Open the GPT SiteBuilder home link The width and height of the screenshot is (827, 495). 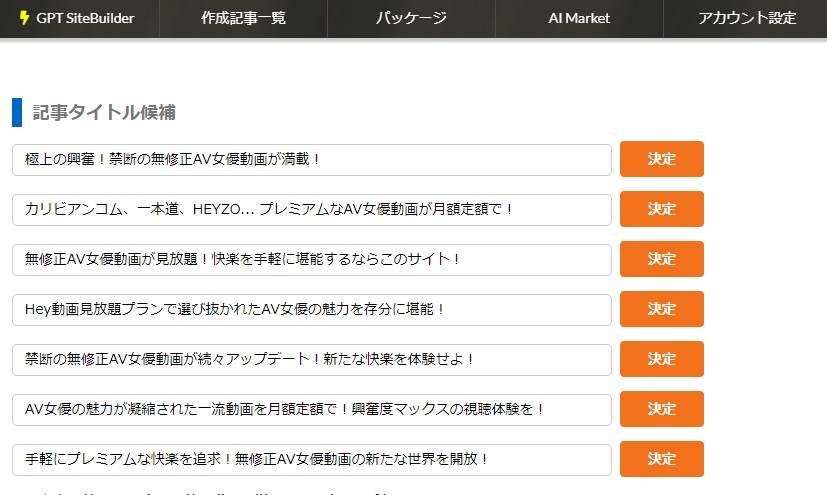pos(84,18)
